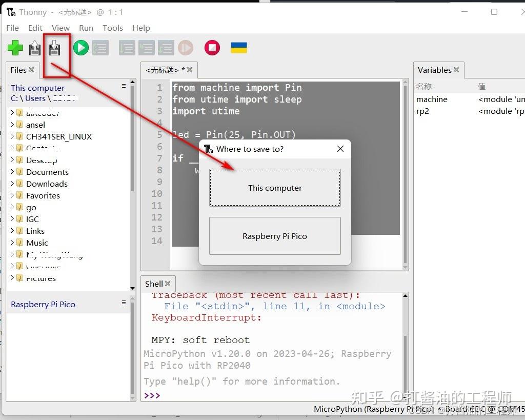Image resolution: width=525 pixels, height=420 pixels.
Task: Close the Files panel tab
Action: point(31,70)
